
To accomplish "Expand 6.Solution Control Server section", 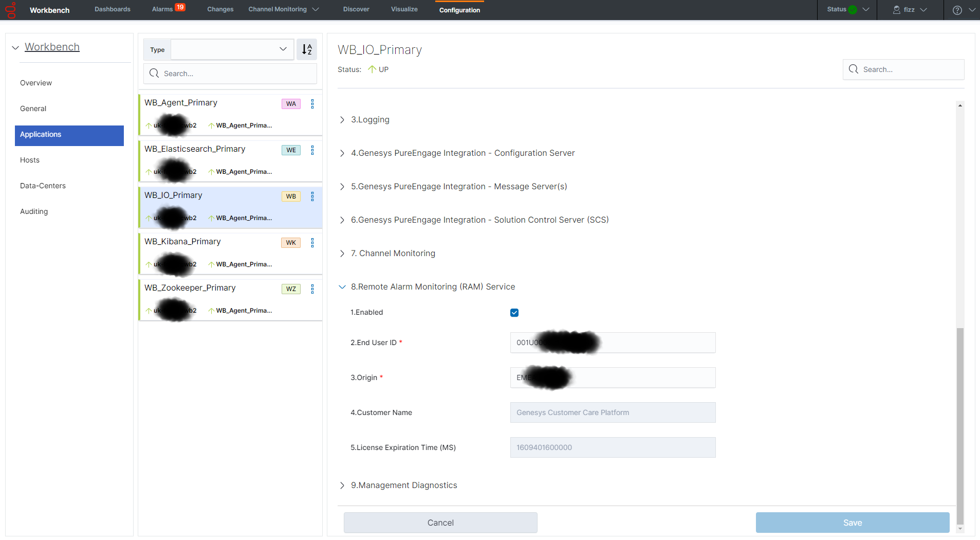I will [x=342, y=220].
